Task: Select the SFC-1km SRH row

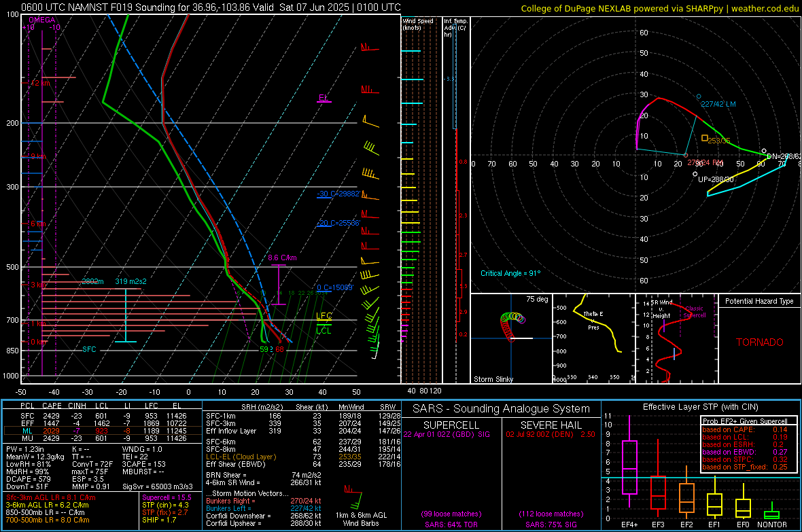Action: pyautogui.click(x=303, y=416)
